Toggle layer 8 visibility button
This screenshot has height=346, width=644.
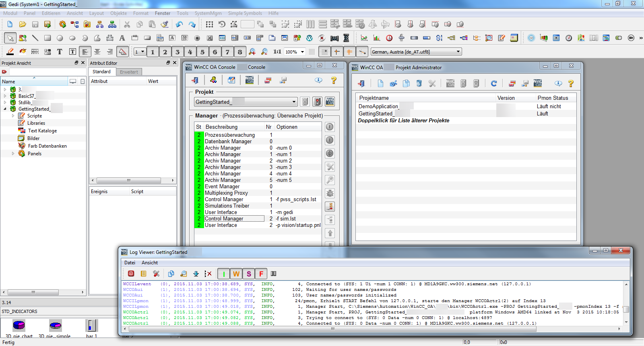240,51
